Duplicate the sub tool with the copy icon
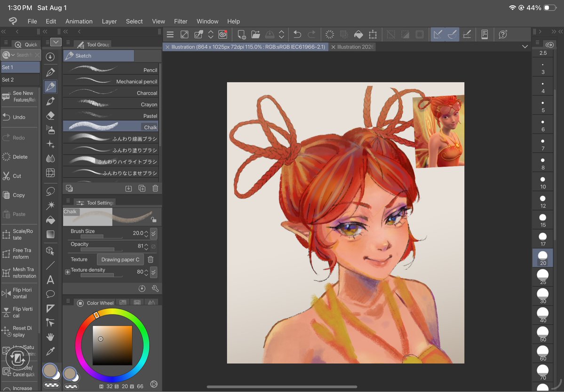Image resolution: width=564 pixels, height=392 pixels. tap(142, 188)
